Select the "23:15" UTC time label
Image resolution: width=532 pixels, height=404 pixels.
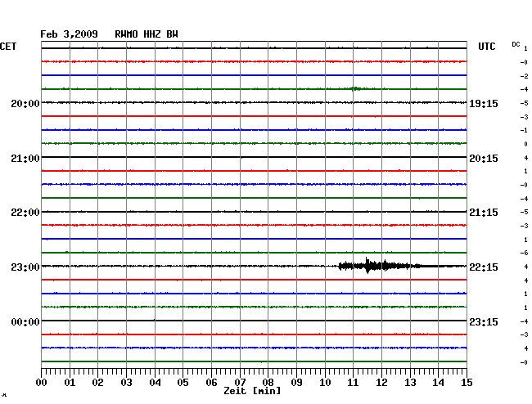click(x=484, y=321)
